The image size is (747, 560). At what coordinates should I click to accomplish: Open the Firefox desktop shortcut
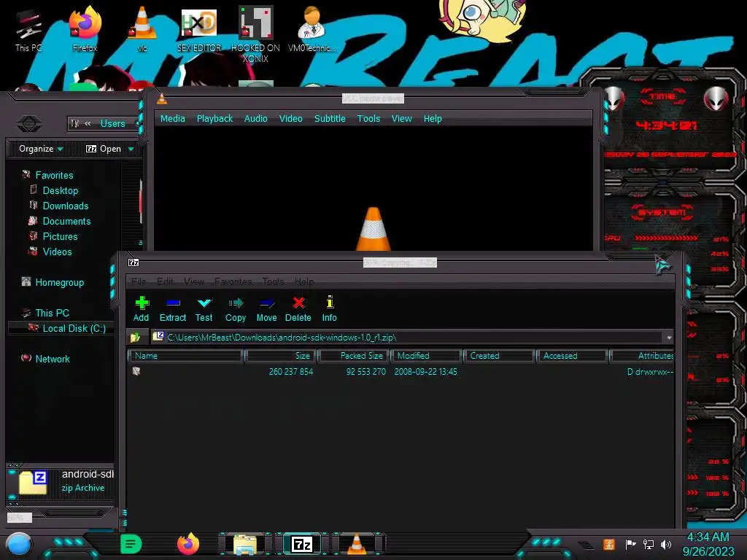point(85,29)
